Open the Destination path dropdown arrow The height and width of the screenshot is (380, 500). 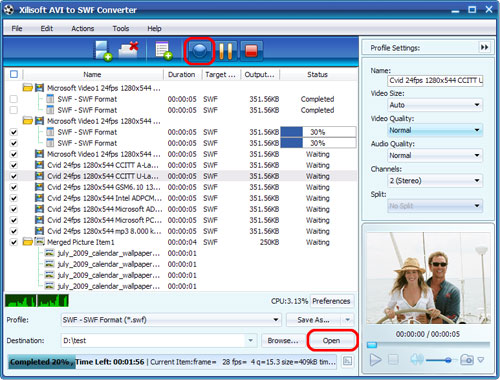[x=250, y=340]
